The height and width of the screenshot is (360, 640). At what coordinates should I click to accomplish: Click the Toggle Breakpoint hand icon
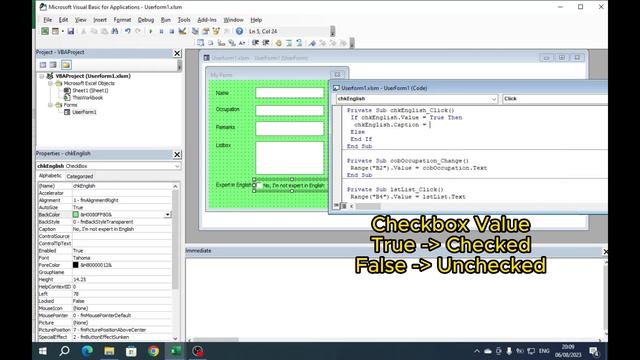pos(278,43)
